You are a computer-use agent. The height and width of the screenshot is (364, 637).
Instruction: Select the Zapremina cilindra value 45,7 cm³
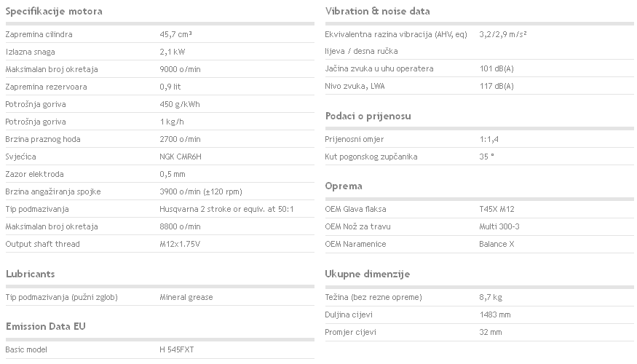(175, 34)
